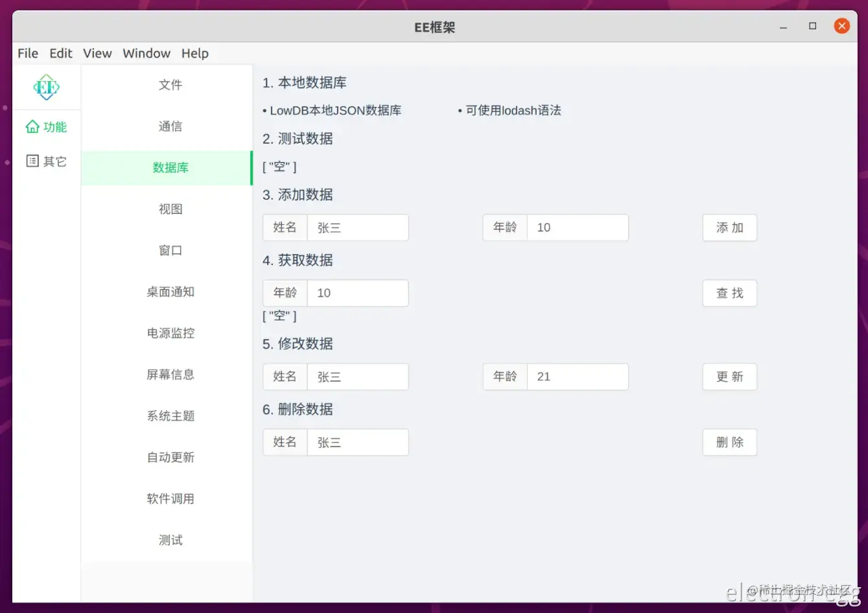Open the 测试 section
The width and height of the screenshot is (868, 613).
pyautogui.click(x=167, y=540)
